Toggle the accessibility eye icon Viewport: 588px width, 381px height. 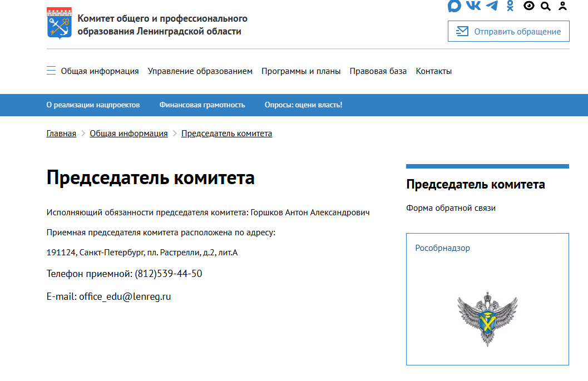[x=528, y=6]
